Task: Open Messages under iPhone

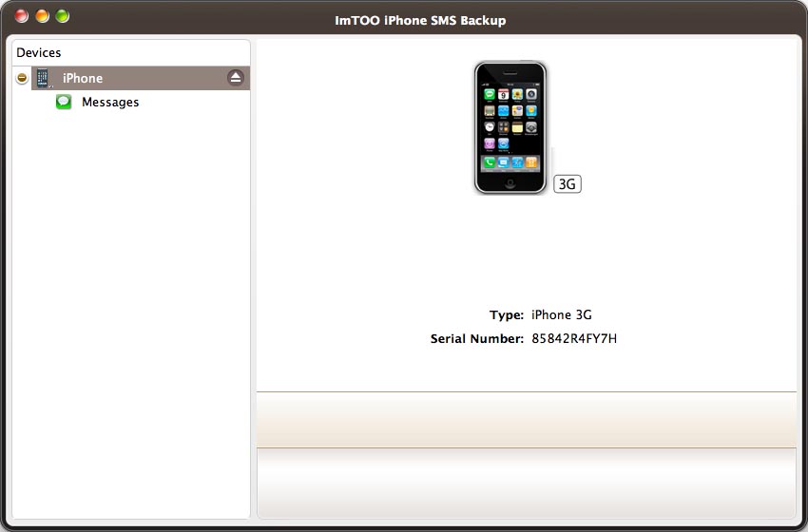Action: click(110, 102)
